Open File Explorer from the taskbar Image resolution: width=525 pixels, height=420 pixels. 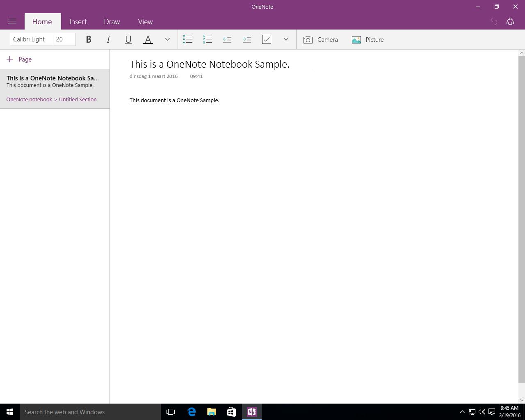(212, 412)
